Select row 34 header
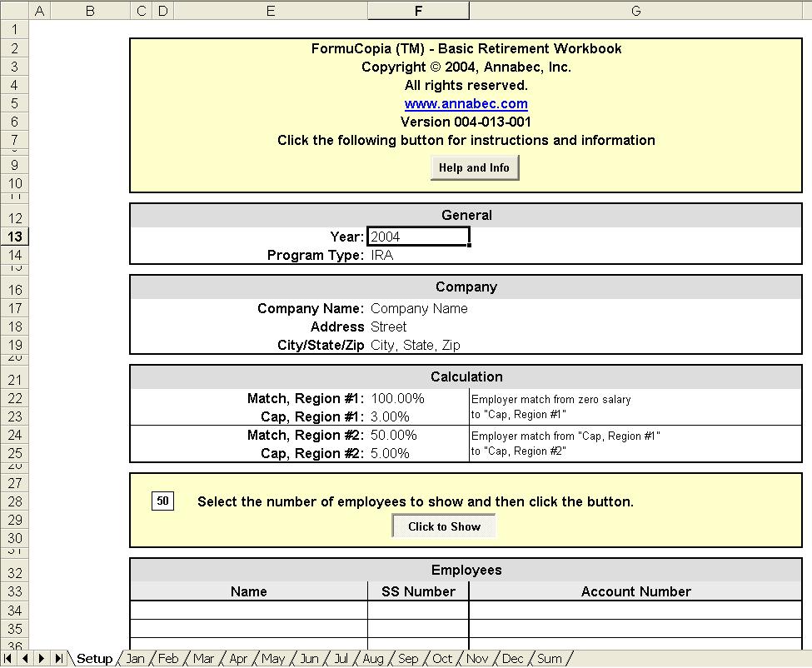The image size is (812, 668). [x=14, y=611]
